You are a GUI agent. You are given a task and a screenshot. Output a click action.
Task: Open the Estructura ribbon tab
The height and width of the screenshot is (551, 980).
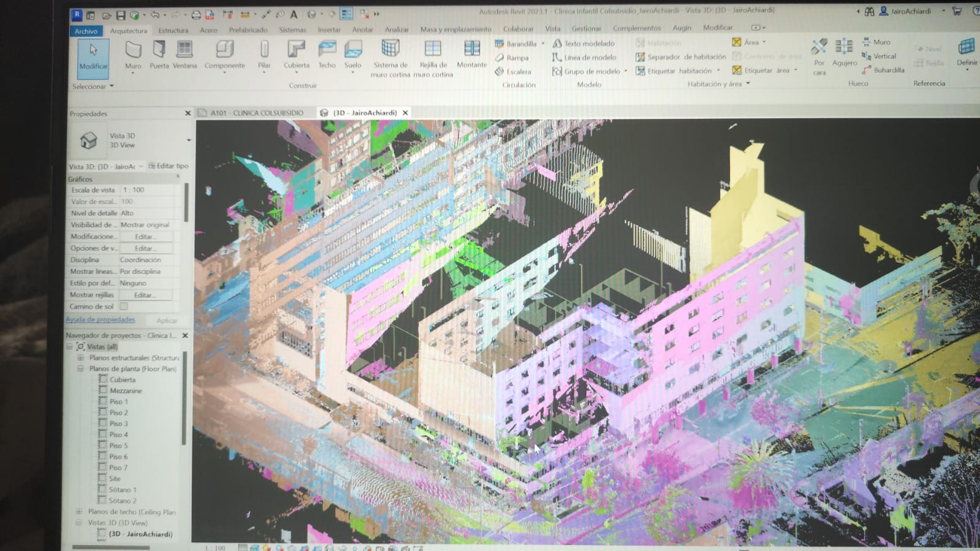(173, 31)
